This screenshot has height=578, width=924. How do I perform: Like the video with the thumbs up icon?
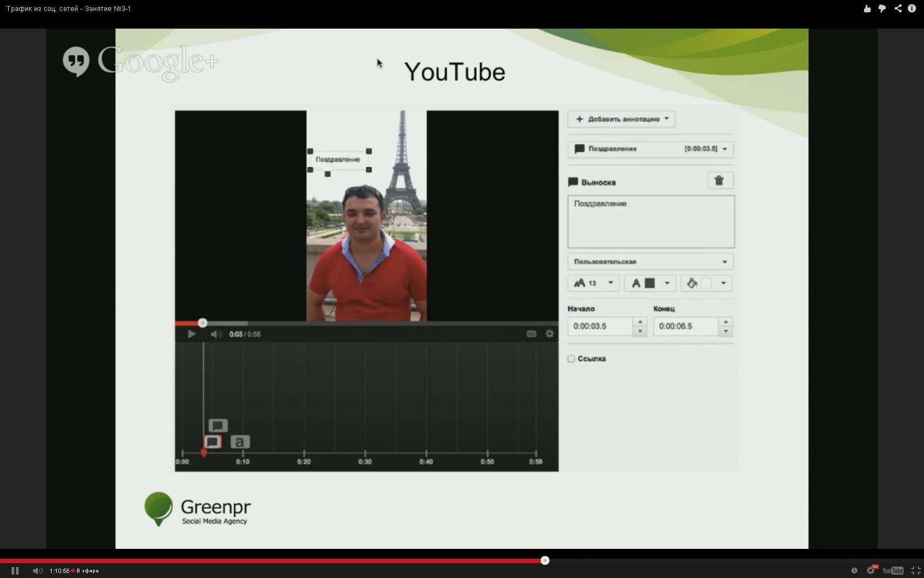pos(867,8)
